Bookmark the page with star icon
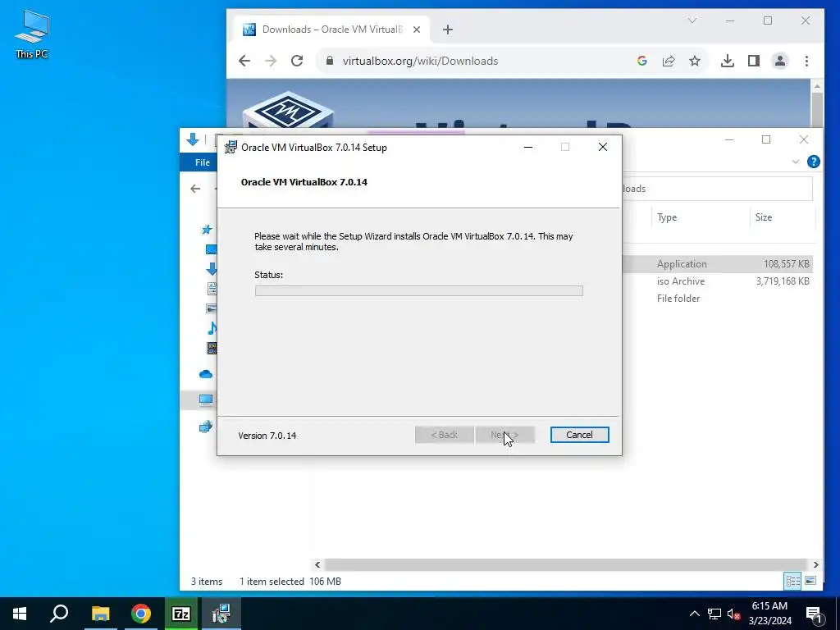 pos(695,61)
